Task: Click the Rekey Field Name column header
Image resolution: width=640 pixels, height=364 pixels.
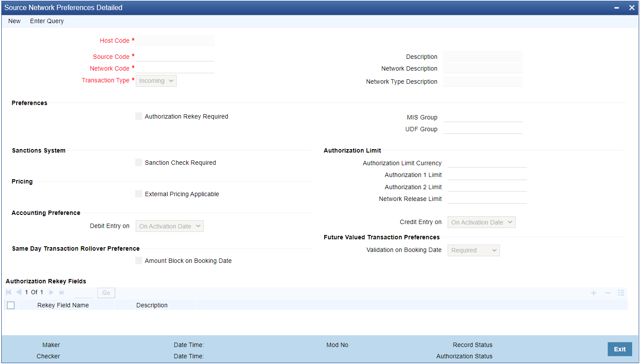Action: coord(63,305)
